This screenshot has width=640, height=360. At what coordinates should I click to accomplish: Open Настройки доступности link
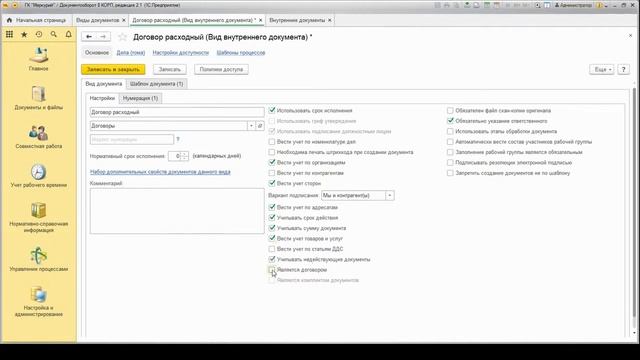(180, 53)
